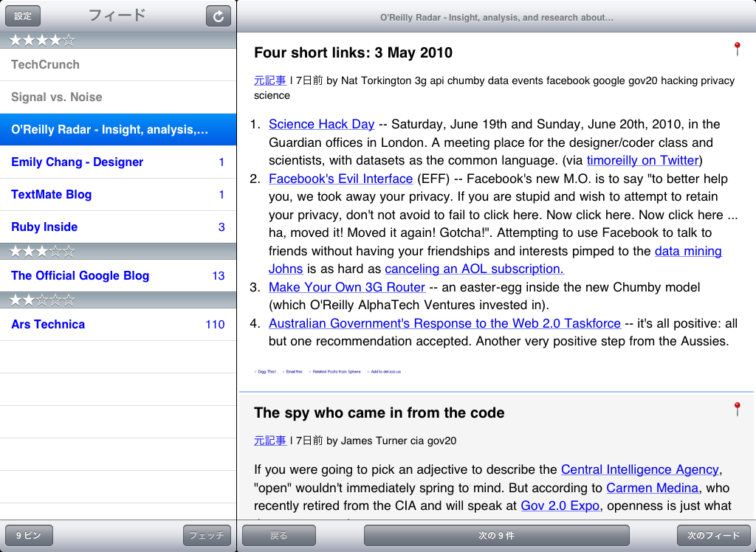Open the Make Your Own 3G Router link

click(x=347, y=287)
